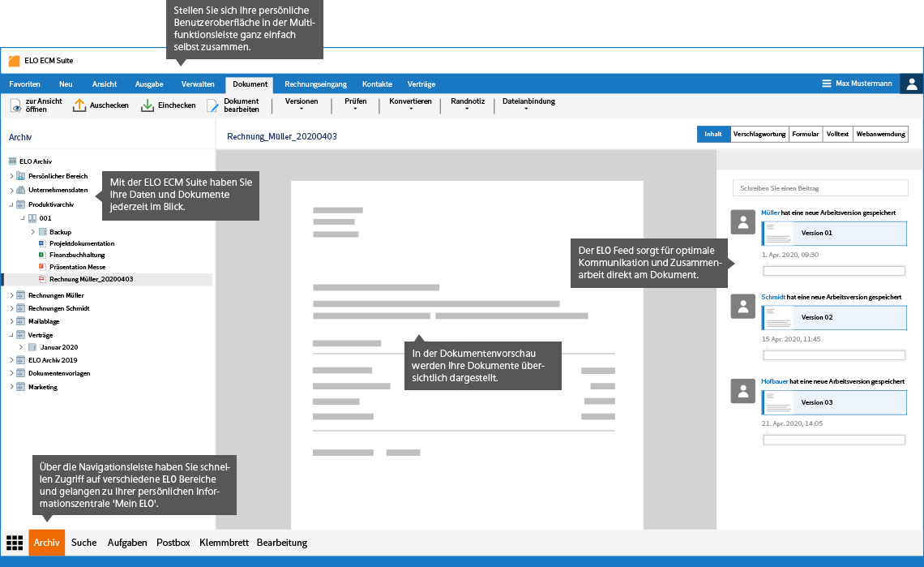Open the Version 03 attachment card
Screen dimensions: 924x567
pos(834,402)
